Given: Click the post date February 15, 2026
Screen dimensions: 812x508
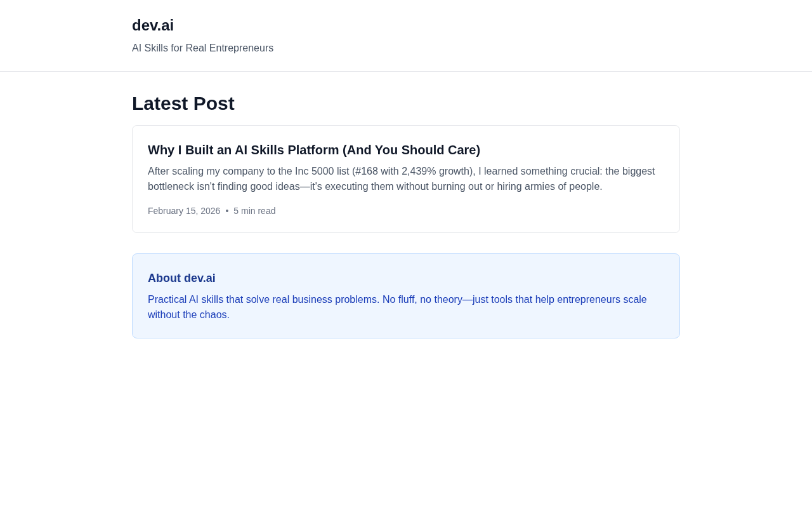Looking at the screenshot, I should (184, 211).
